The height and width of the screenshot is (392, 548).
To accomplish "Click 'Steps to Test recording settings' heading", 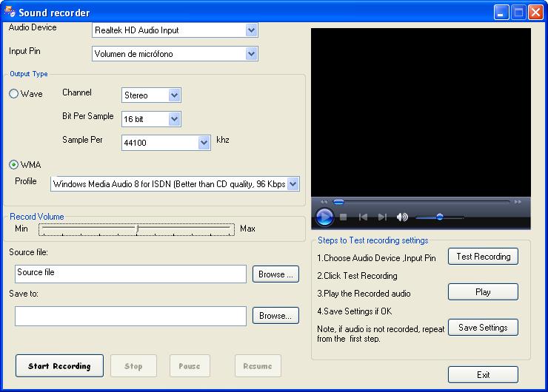I will [x=373, y=240].
